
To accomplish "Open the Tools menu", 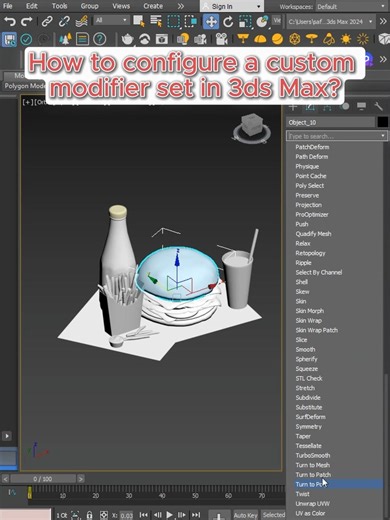I will point(59,6).
